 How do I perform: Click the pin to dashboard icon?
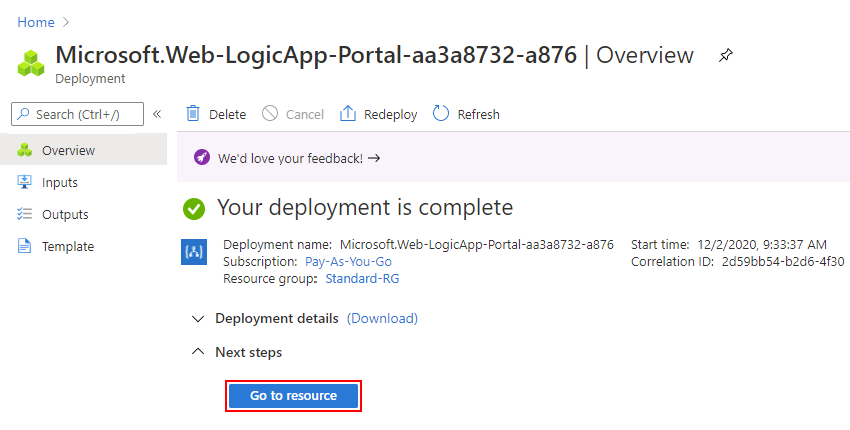[726, 56]
